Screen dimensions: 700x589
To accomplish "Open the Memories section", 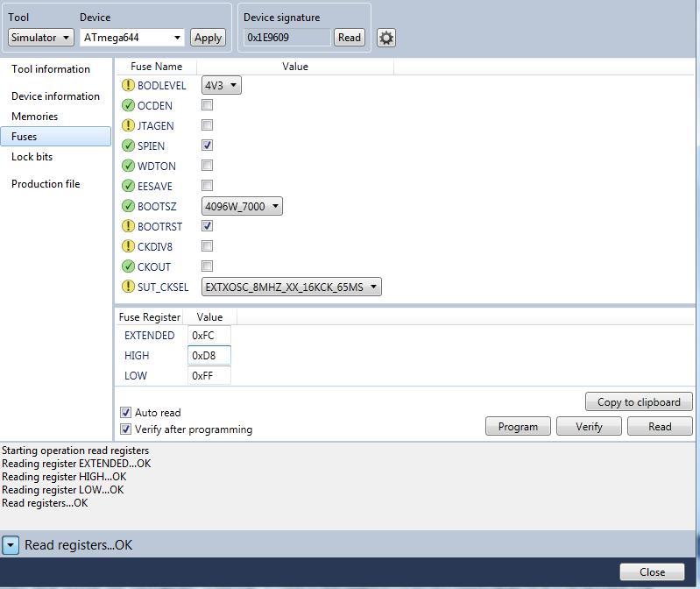I will 35,117.
